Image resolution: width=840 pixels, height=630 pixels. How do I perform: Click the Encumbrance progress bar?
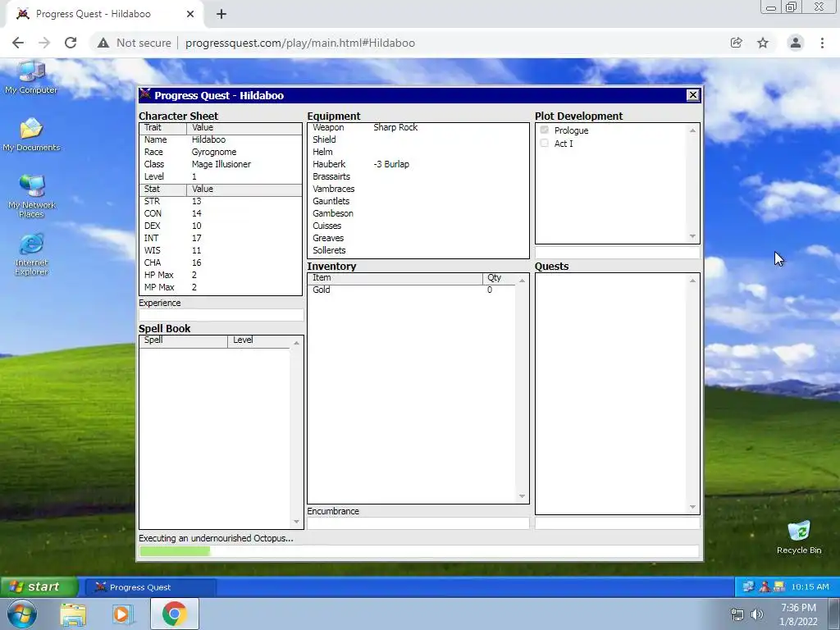tap(418, 523)
